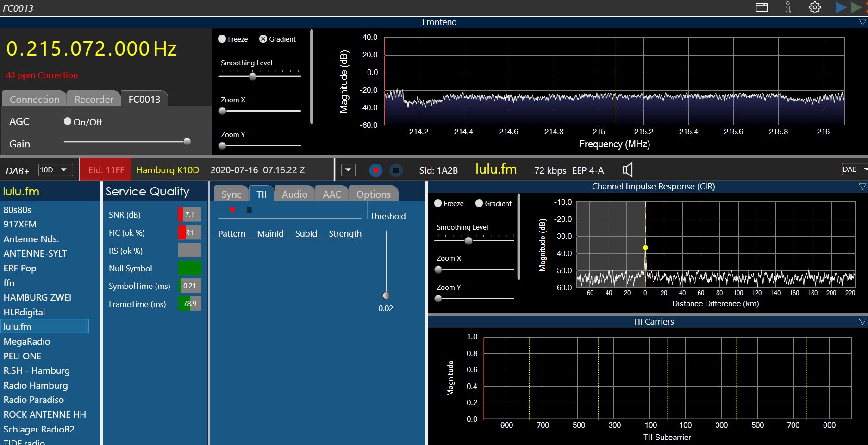Select Radio Paradiso from service list

(x=34, y=400)
